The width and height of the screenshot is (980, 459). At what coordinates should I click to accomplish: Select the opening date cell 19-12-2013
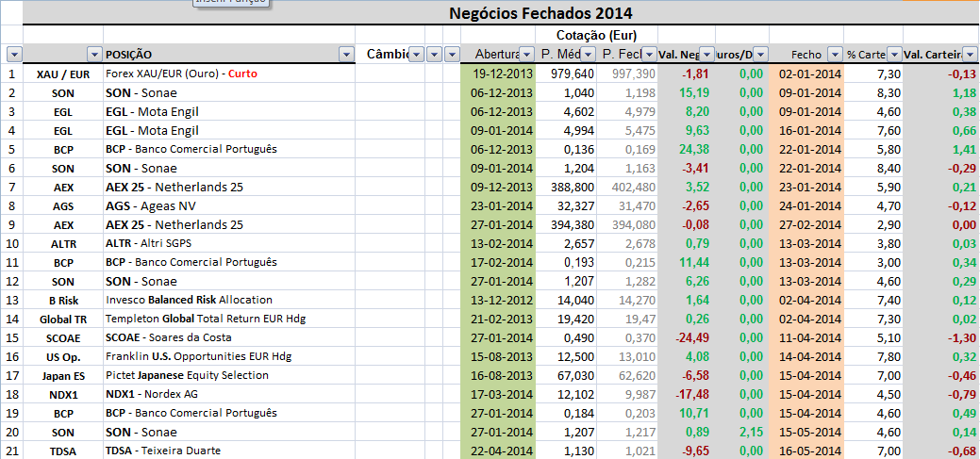498,74
